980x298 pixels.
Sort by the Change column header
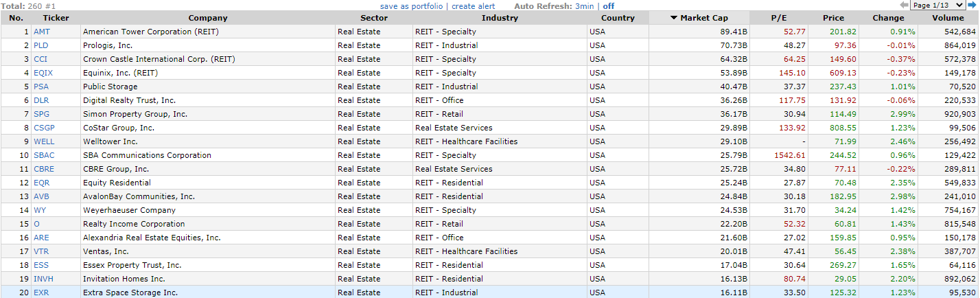[x=888, y=18]
